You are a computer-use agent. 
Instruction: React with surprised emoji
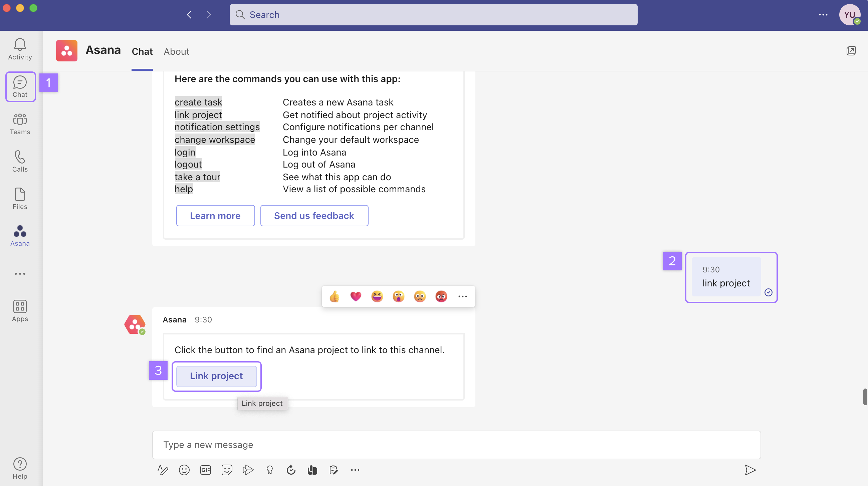pyautogui.click(x=398, y=296)
